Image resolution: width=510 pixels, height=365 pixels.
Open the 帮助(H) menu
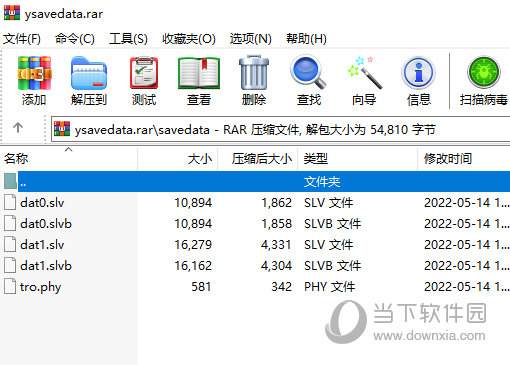click(306, 39)
